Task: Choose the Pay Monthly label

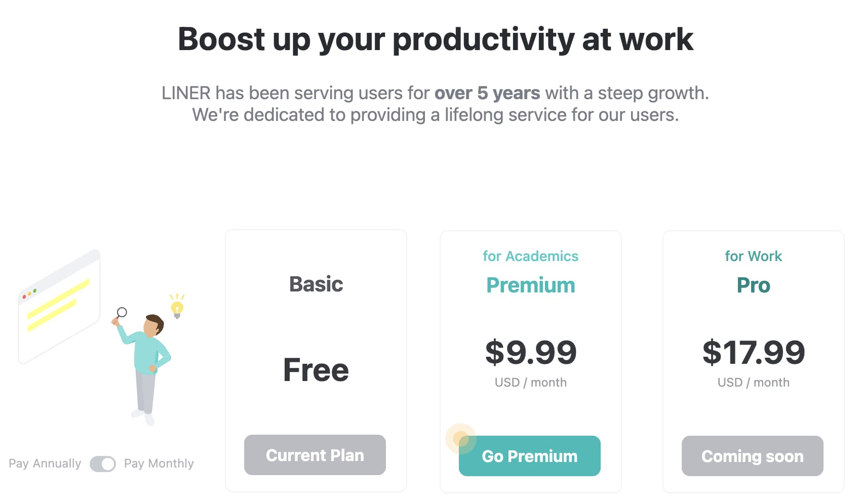Action: [x=159, y=464]
